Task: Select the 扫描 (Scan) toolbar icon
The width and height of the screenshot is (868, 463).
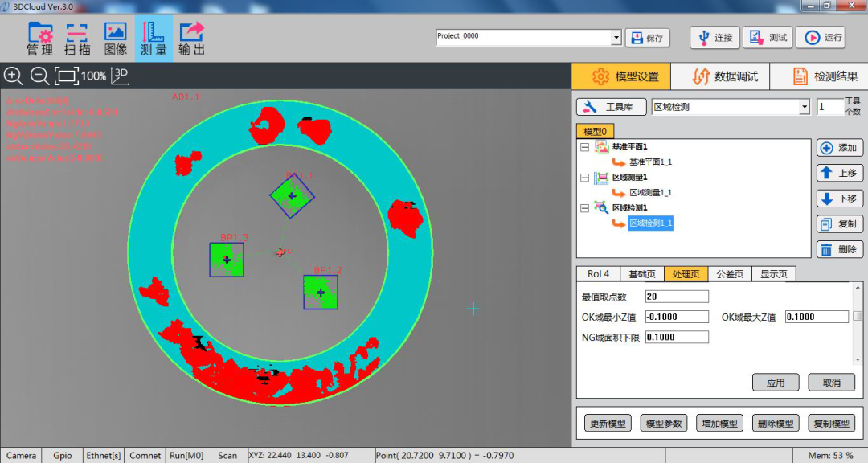Action: (x=76, y=37)
